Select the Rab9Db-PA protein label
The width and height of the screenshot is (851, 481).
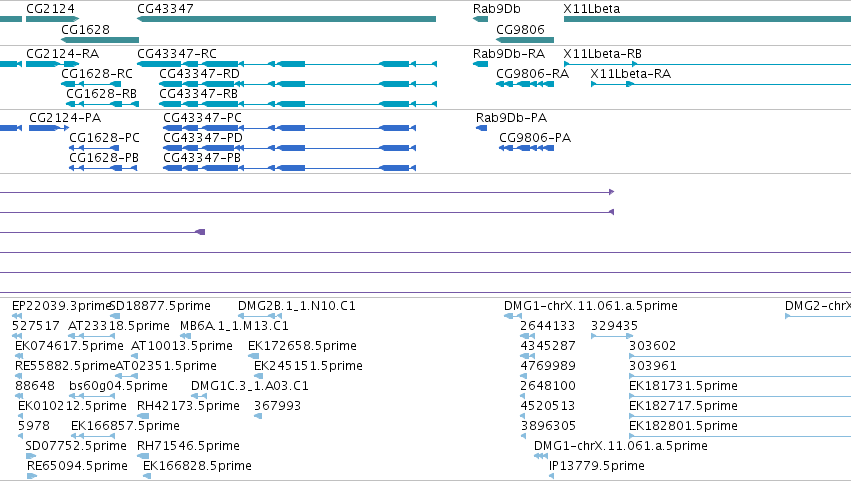pos(511,118)
